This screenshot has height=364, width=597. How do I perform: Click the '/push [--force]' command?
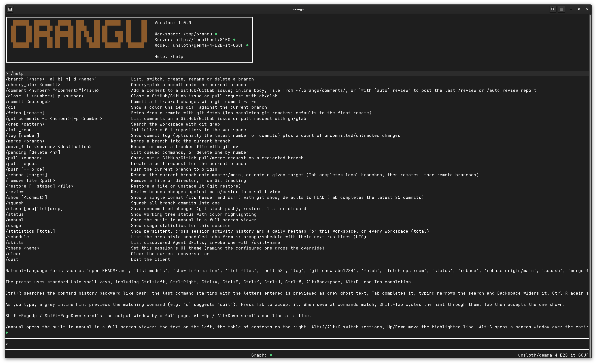tap(25, 169)
